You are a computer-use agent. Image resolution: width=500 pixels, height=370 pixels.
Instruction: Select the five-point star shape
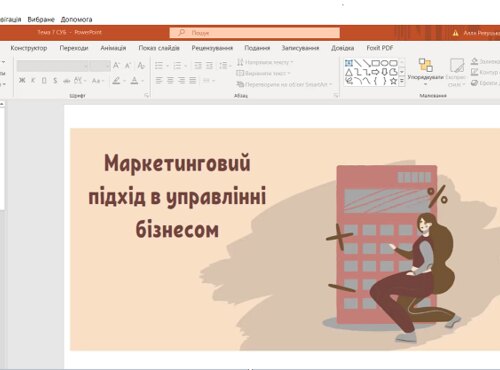pyautogui.click(x=393, y=81)
